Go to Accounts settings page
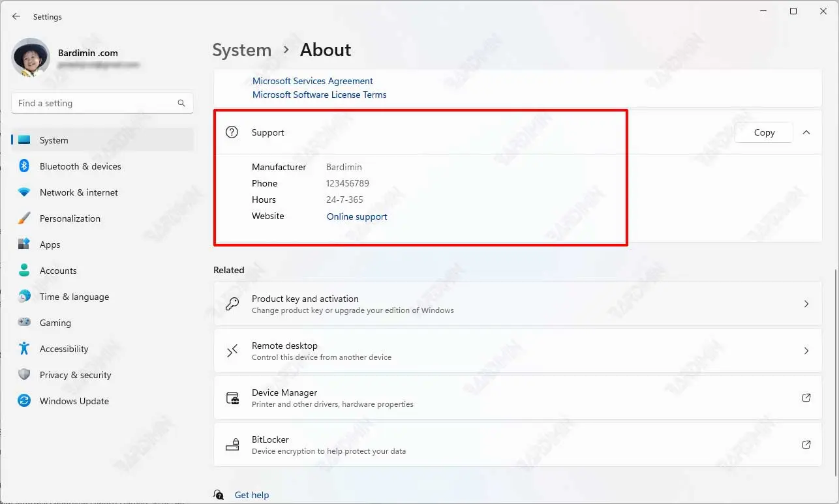The height and width of the screenshot is (504, 839). click(x=58, y=271)
